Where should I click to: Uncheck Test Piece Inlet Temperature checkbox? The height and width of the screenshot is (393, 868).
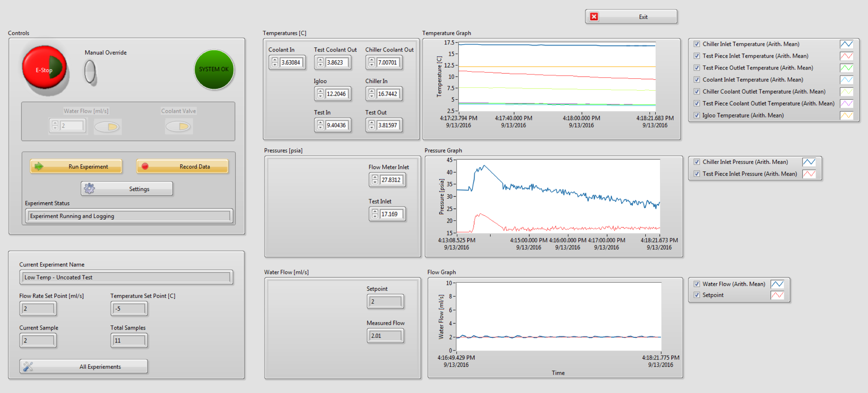click(x=697, y=56)
